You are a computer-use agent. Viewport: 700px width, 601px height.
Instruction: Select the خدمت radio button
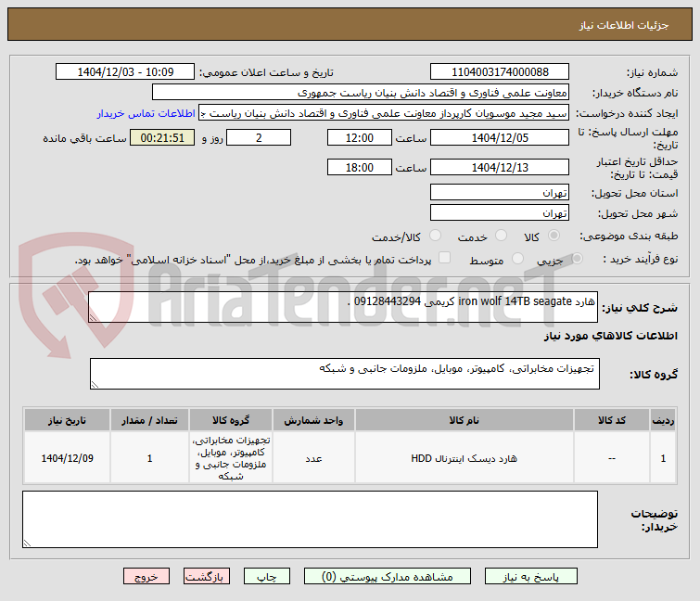[501, 236]
